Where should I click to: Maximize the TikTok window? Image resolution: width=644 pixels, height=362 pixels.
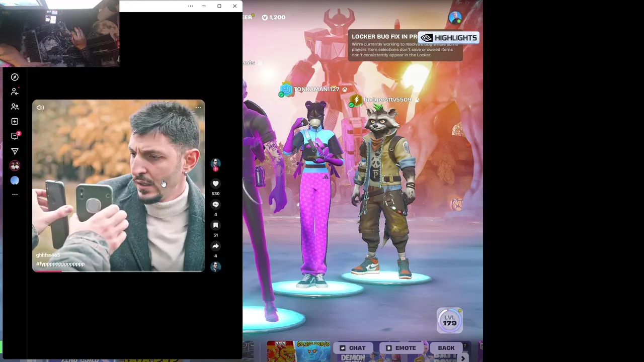point(219,6)
